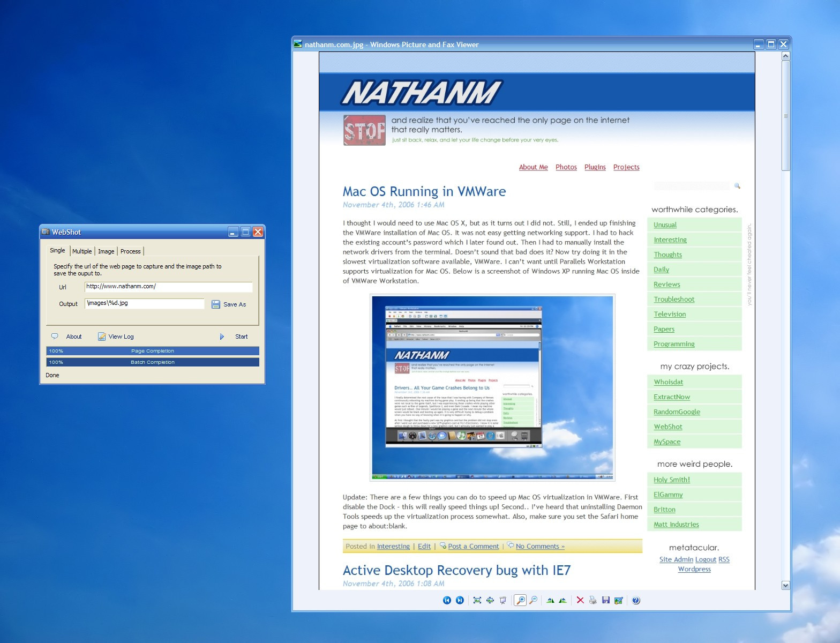Click the Url input field in WebShot

tap(169, 287)
